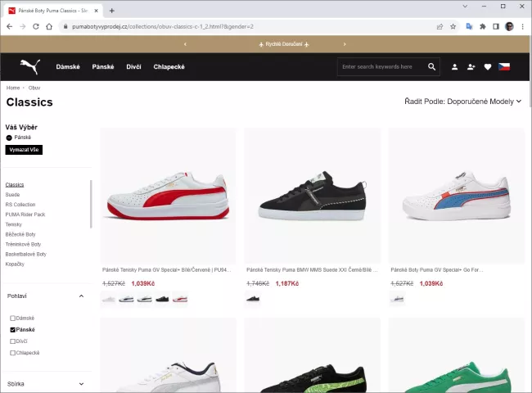Open the Chrome profile avatar
This screenshot has width=532, height=393.
pyautogui.click(x=509, y=26)
